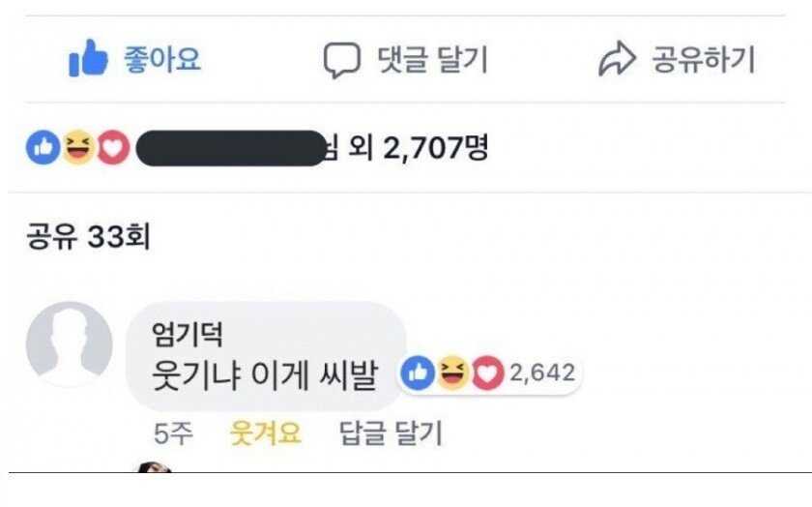Click the 5주 comment timestamp
The image size is (812, 507).
(x=173, y=432)
